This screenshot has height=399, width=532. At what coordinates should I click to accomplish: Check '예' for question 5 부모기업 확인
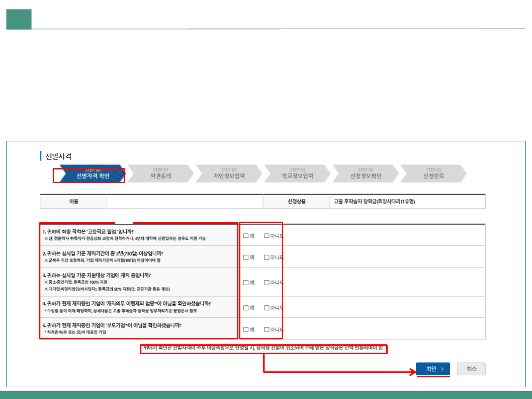[x=246, y=330]
